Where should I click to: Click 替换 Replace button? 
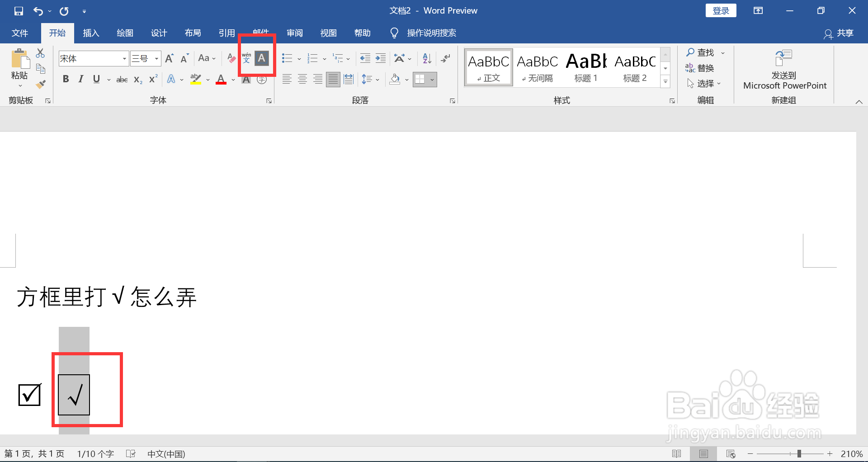coord(700,68)
